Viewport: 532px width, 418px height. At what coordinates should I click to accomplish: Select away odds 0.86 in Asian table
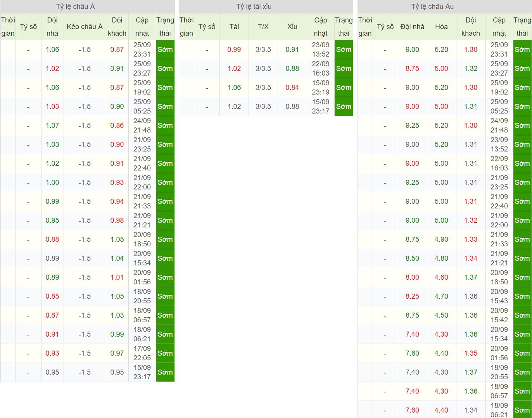click(117, 126)
